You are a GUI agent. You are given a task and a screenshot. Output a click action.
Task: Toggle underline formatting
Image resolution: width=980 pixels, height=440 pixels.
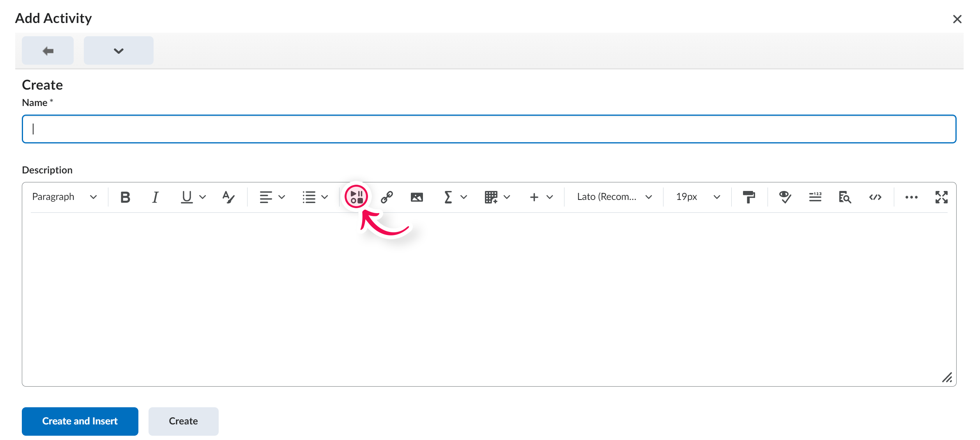click(x=186, y=197)
